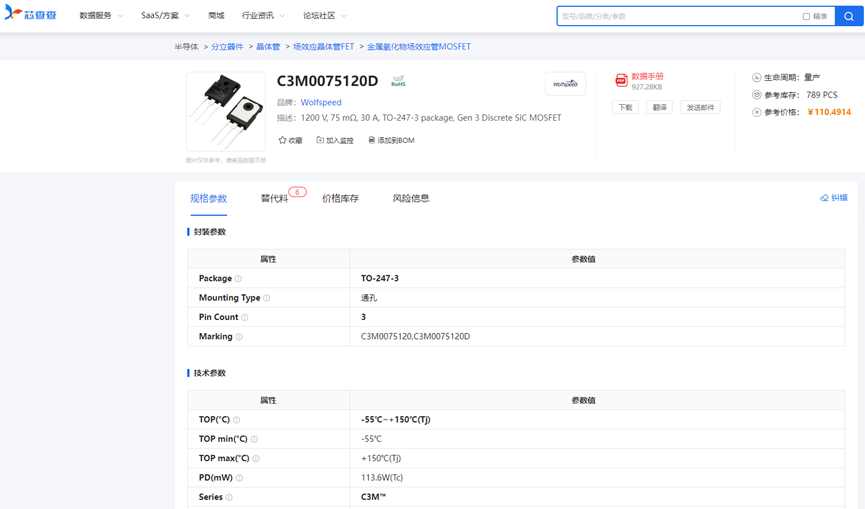Toggle the 精准 exact-match checkbox
The image size is (865, 509).
pos(806,17)
